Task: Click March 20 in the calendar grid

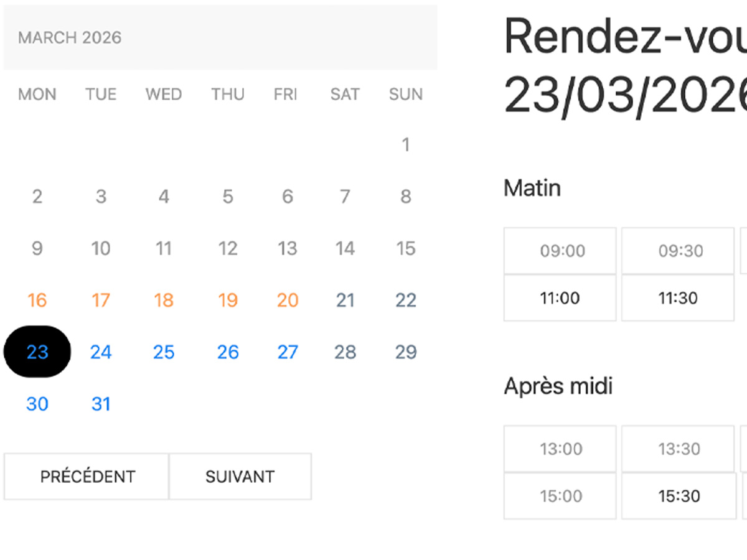Action: [287, 301]
